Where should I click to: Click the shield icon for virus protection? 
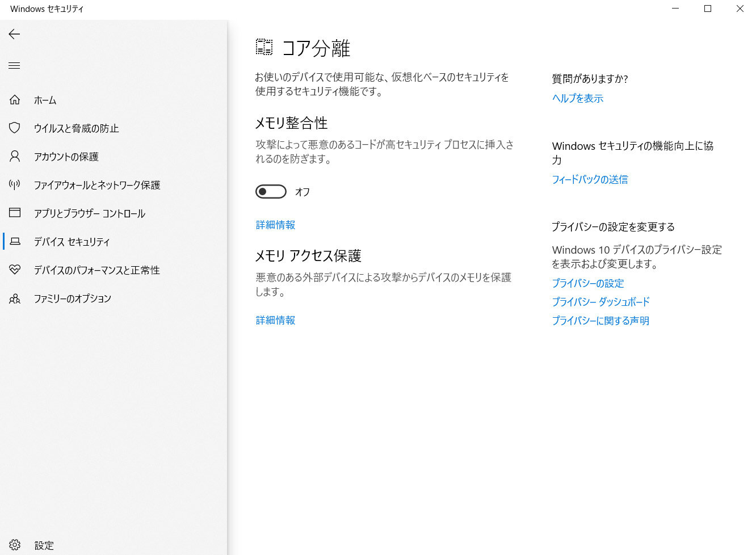point(15,128)
